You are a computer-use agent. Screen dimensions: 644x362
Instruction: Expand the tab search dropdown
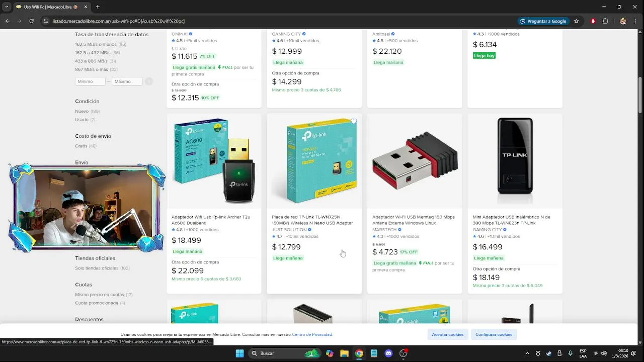[7, 7]
